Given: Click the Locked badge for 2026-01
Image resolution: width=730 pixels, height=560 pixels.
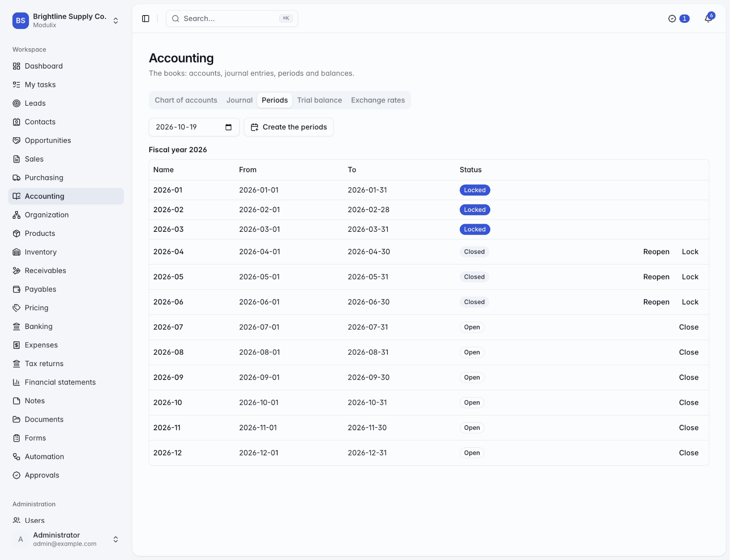Looking at the screenshot, I should [474, 190].
